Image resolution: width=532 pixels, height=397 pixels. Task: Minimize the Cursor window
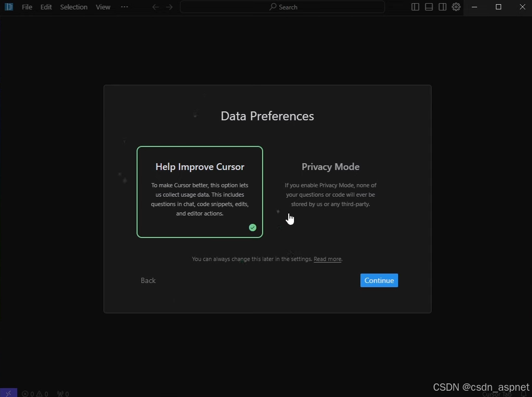click(474, 7)
